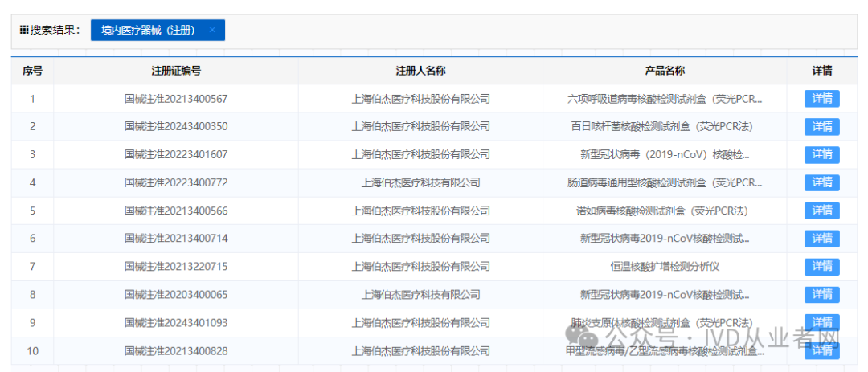Click the 详情 column header

pos(822,71)
